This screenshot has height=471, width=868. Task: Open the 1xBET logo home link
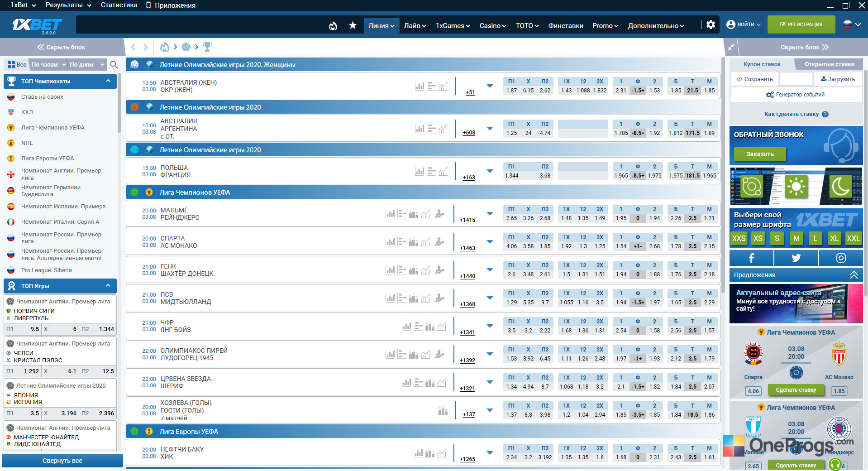pyautogui.click(x=37, y=25)
